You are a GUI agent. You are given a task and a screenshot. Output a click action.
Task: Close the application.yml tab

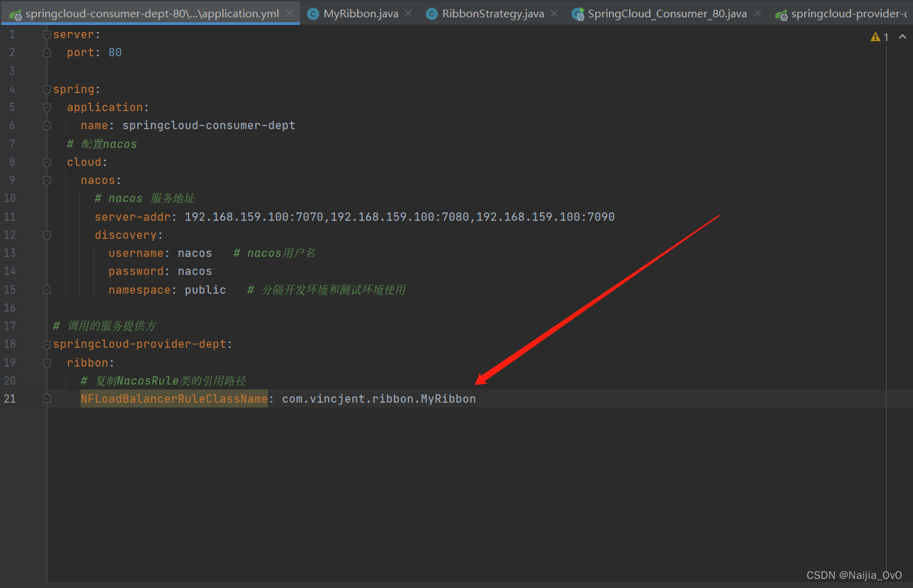[x=290, y=13]
